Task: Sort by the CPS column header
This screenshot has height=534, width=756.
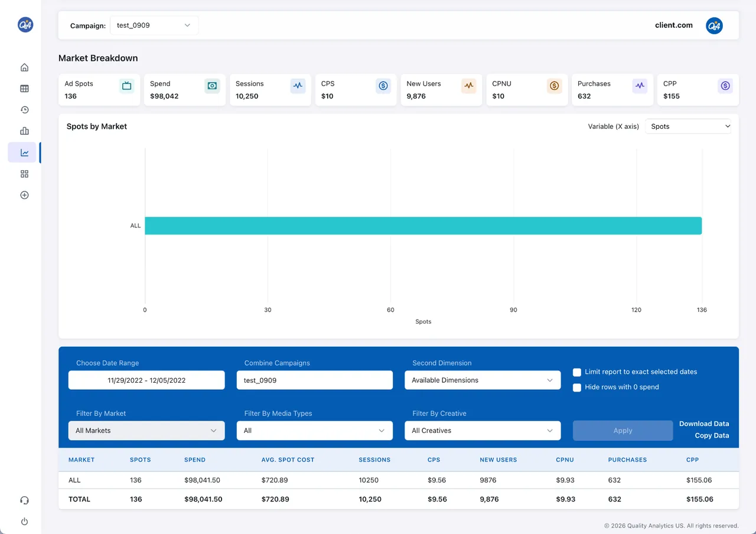Action: (434, 460)
